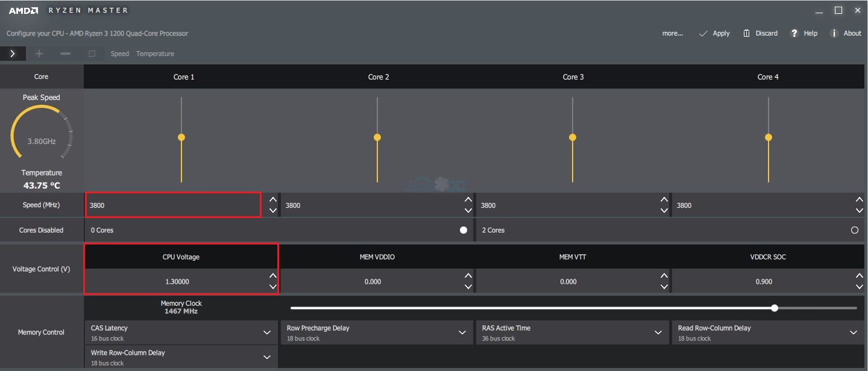Click Core 3 speed input field
868x371 pixels.
click(x=566, y=205)
